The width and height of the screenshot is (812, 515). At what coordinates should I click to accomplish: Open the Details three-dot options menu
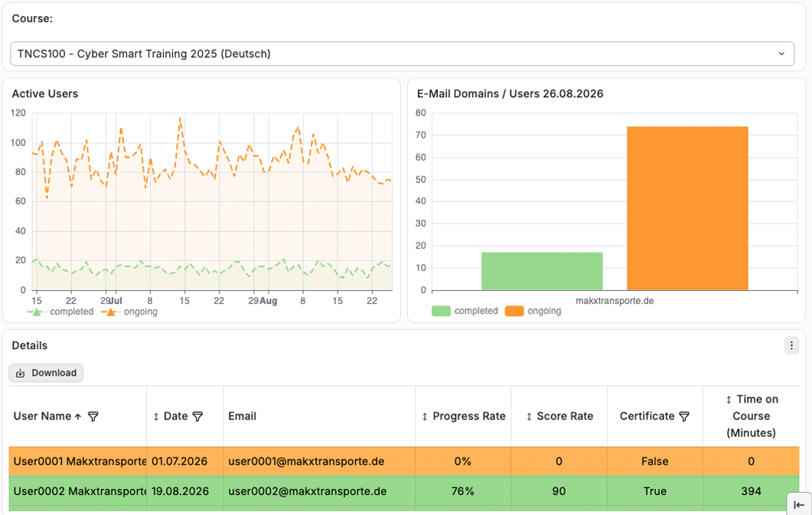point(791,345)
